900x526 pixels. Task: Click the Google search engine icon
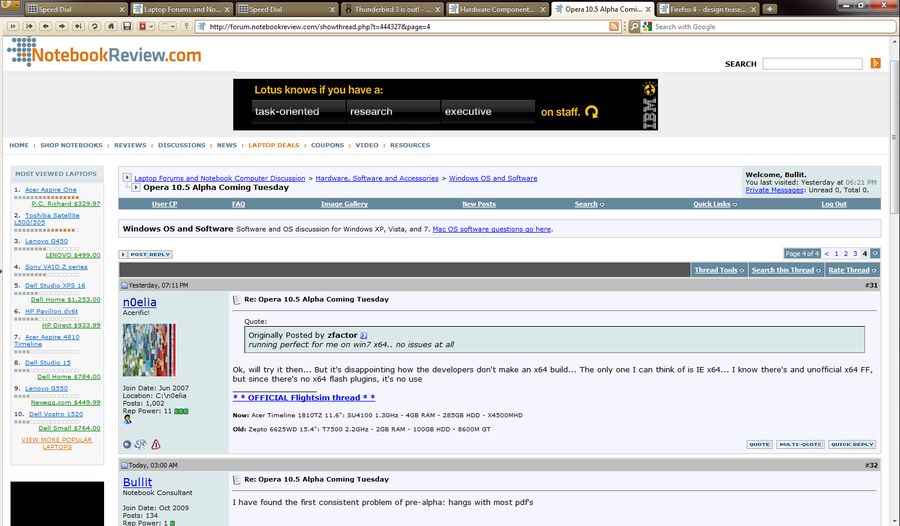coord(647,26)
